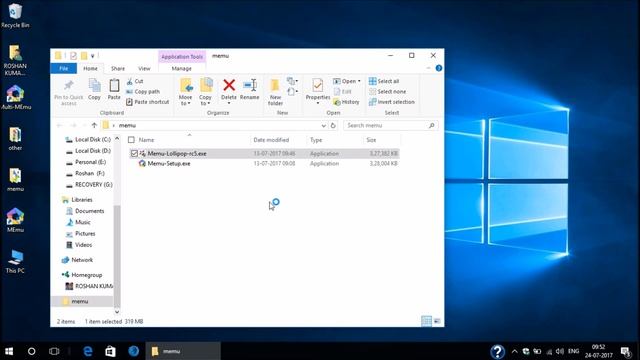640x360 pixels.
Task: Delete the selected file with red X
Action: [229, 90]
